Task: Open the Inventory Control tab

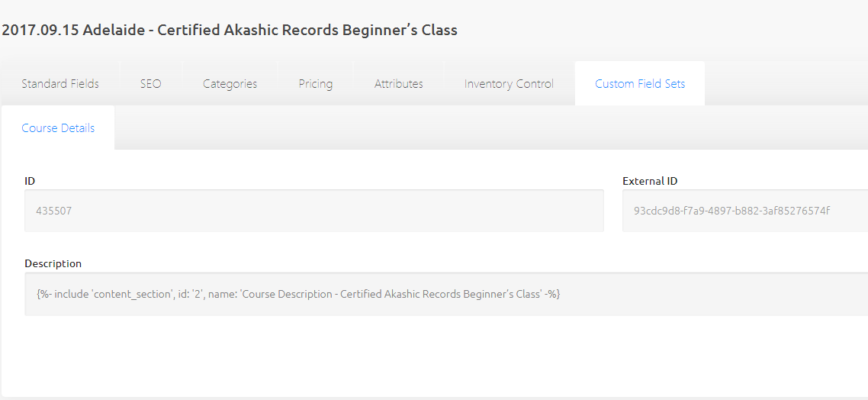Action: click(509, 84)
